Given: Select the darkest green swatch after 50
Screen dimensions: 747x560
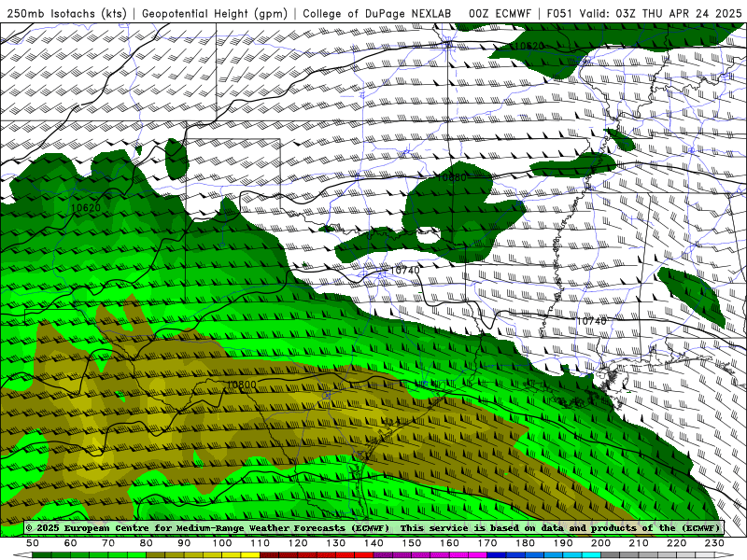Looking at the screenshot, I should [x=42, y=555].
